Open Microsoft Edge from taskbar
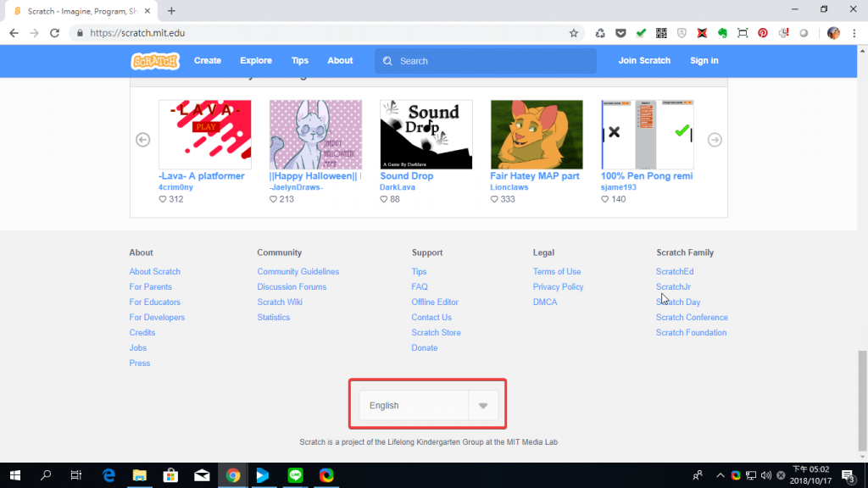The image size is (868, 488). point(109,475)
